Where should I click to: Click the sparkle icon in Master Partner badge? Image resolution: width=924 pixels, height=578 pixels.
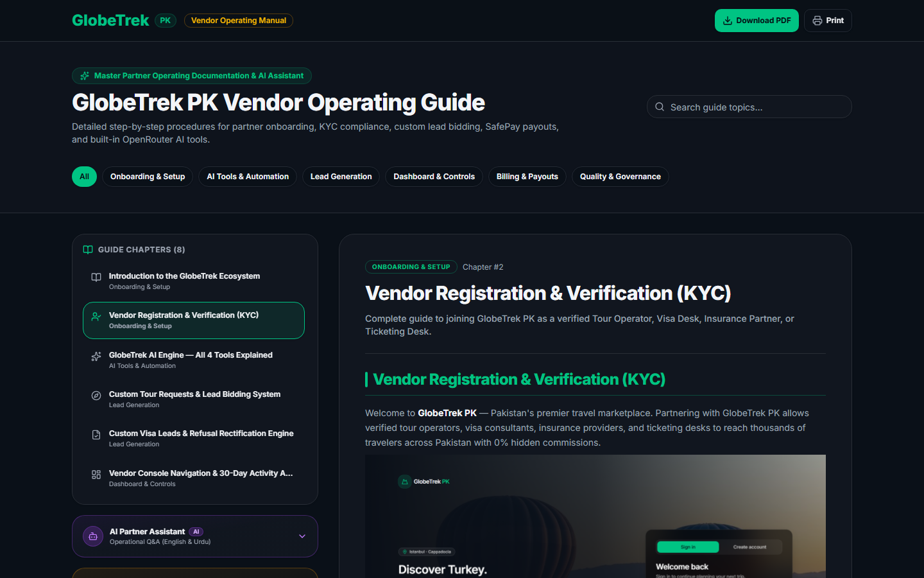85,76
